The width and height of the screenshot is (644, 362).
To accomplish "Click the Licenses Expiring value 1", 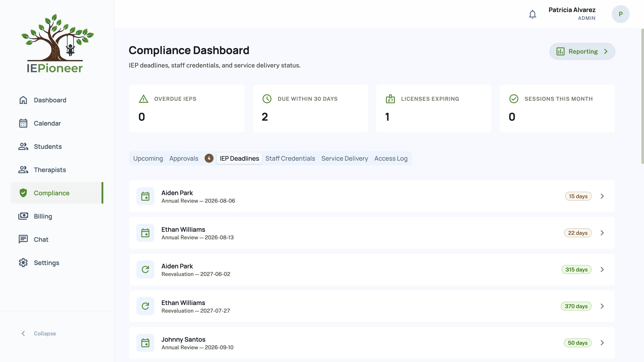I will [x=388, y=117].
